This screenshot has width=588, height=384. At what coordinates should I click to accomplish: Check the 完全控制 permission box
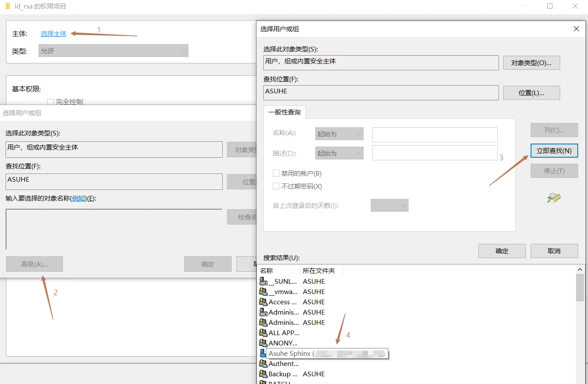tap(51, 102)
